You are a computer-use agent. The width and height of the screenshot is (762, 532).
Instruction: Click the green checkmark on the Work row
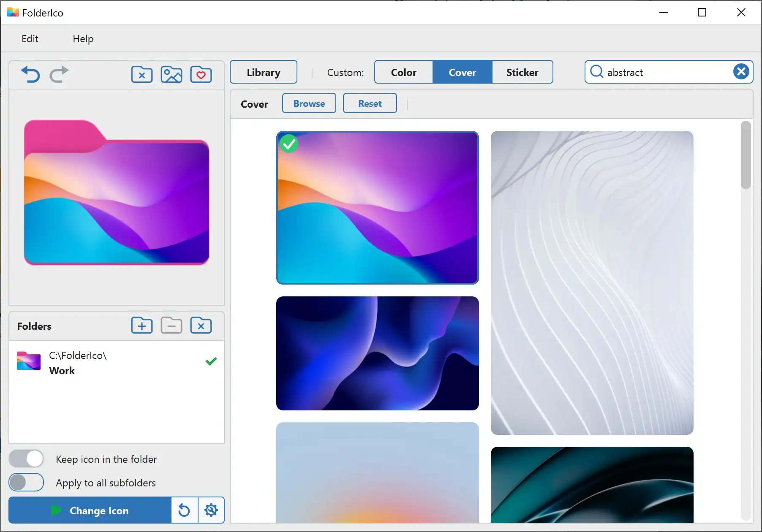(211, 361)
